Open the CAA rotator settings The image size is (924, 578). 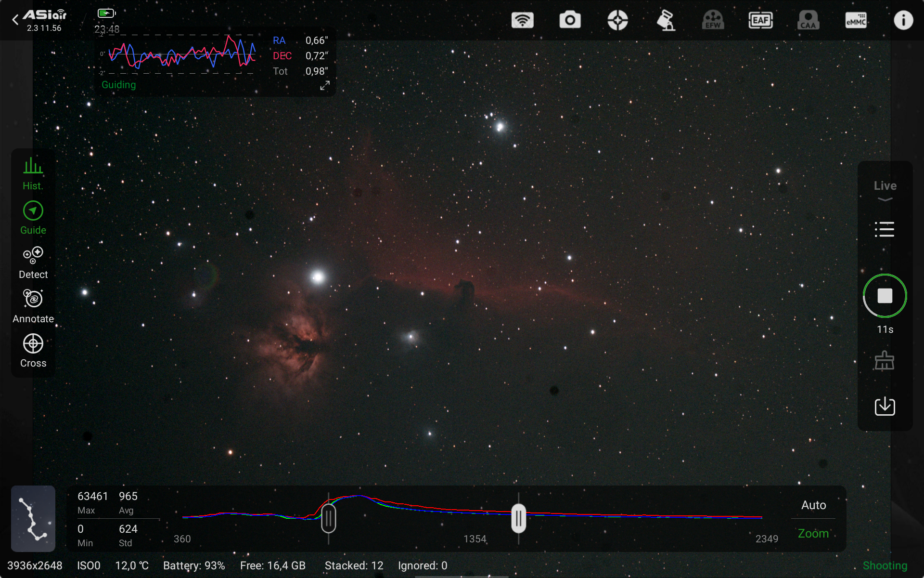pyautogui.click(x=808, y=20)
